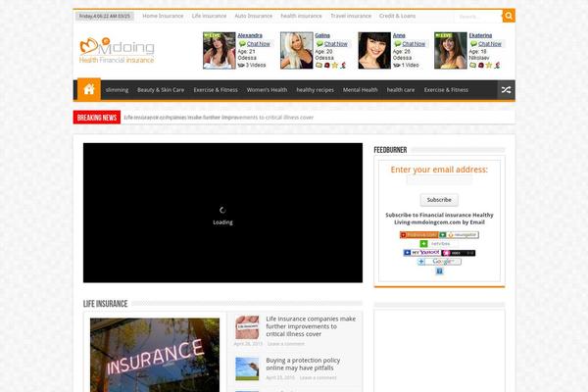Click the video camera icon under Anna
588x392 pixels.
click(397, 66)
